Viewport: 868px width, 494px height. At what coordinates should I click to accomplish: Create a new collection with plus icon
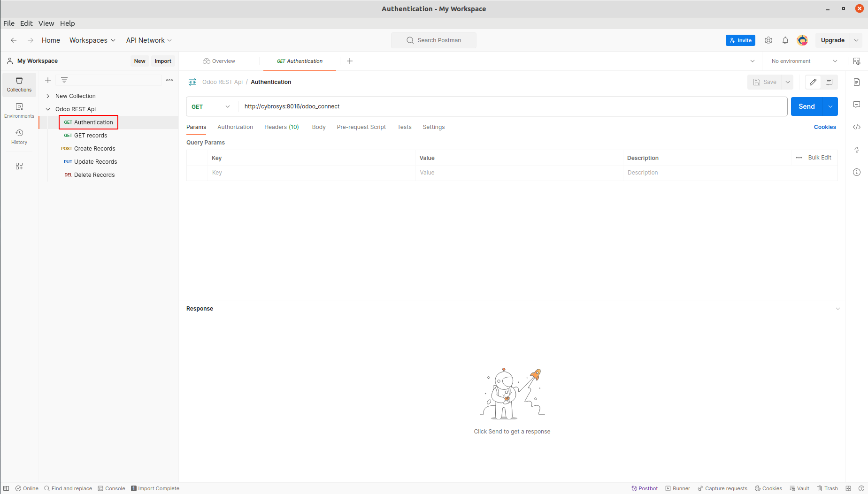point(48,80)
